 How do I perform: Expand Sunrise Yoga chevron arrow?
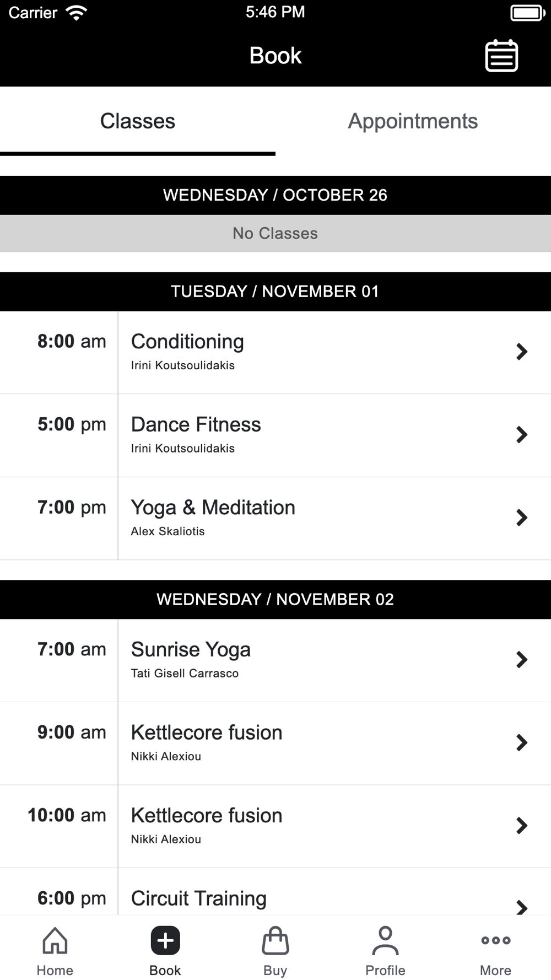tap(522, 660)
